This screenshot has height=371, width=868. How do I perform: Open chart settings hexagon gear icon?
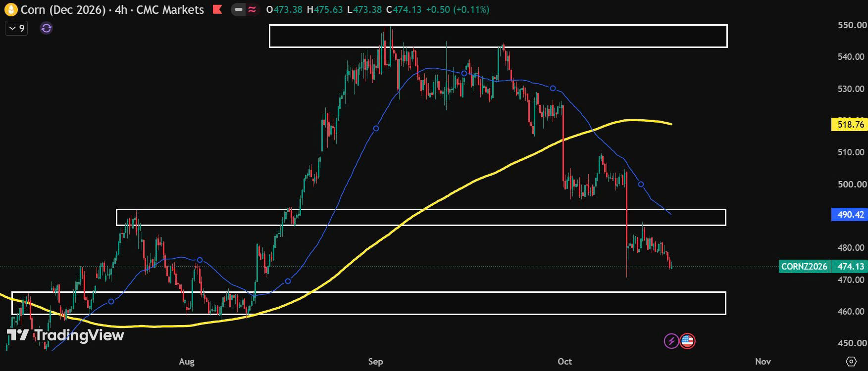click(x=851, y=361)
